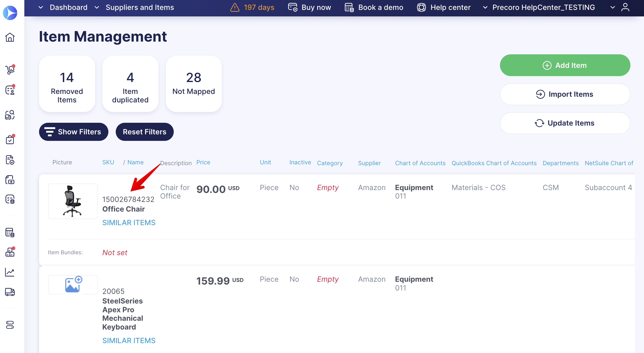Image resolution: width=644 pixels, height=353 pixels.
Task: Click the Import Items button
Action: 565,94
